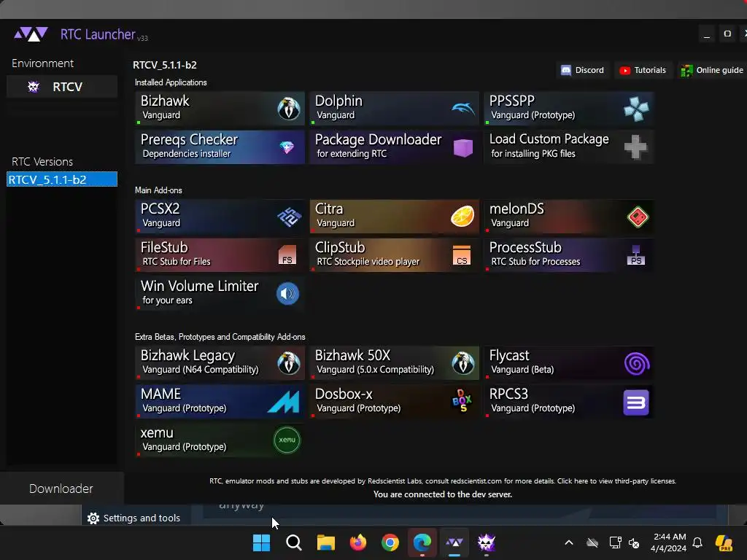The width and height of the screenshot is (747, 560).
Task: Open the Online guide button
Action: pyautogui.click(x=712, y=70)
